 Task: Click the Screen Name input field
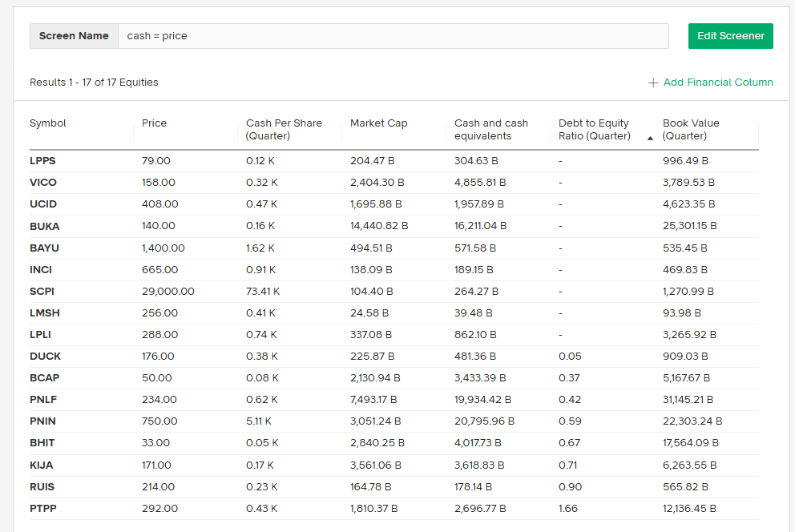pyautogui.click(x=393, y=36)
